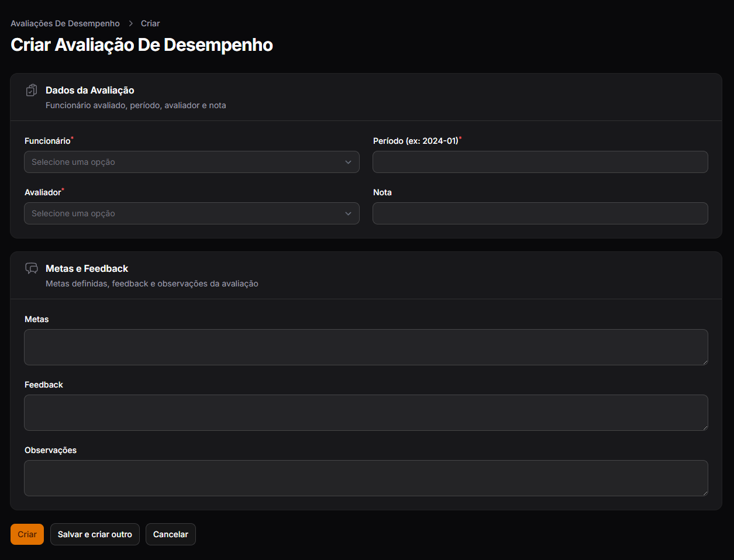This screenshot has height=560, width=734.
Task: Click the Nota field label
Action: [382, 192]
